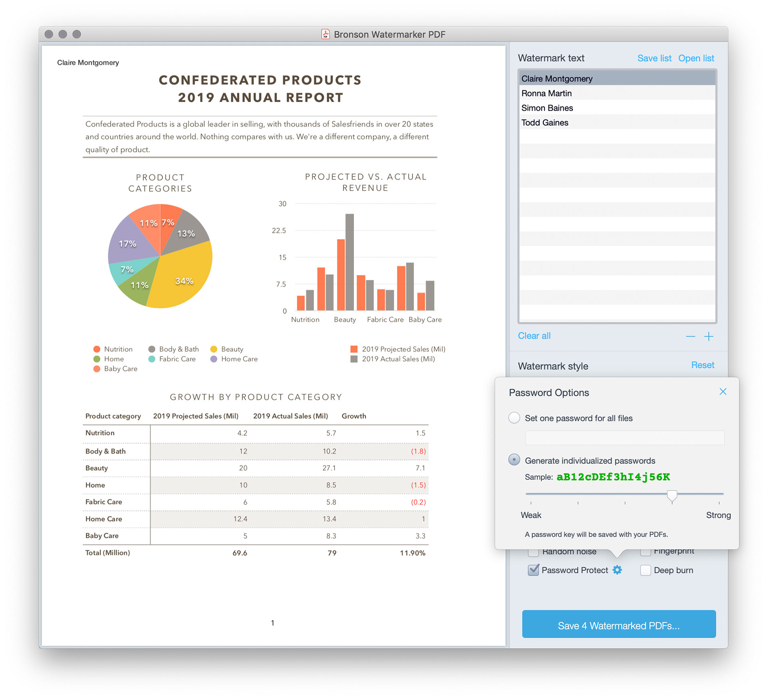
Task: Click Save 4 Watermarked PDFs button
Action: coord(618,625)
